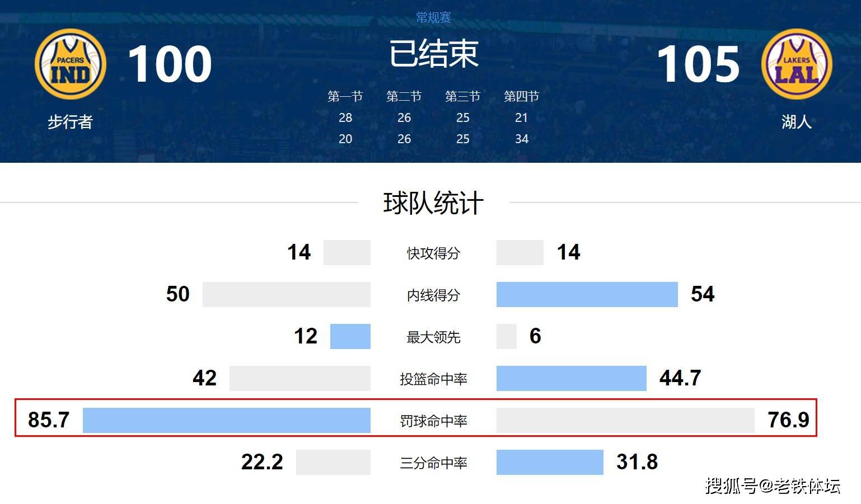Select the 第三节 quarter header
This screenshot has width=861, height=504.
(462, 96)
